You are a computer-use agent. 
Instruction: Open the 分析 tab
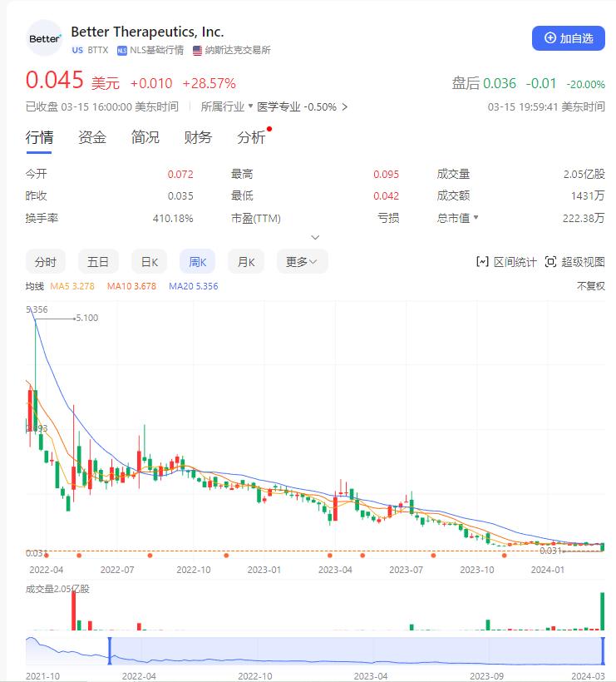point(251,138)
